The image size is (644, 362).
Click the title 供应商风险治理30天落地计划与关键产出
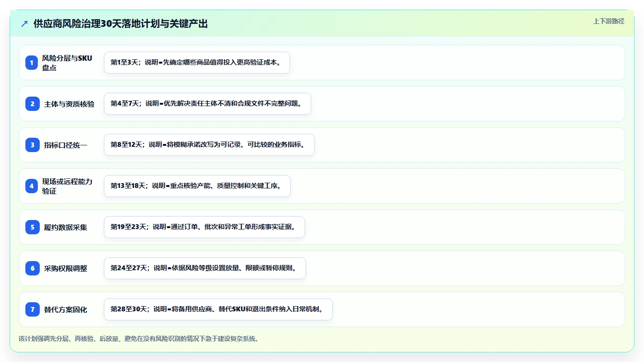[x=121, y=24]
